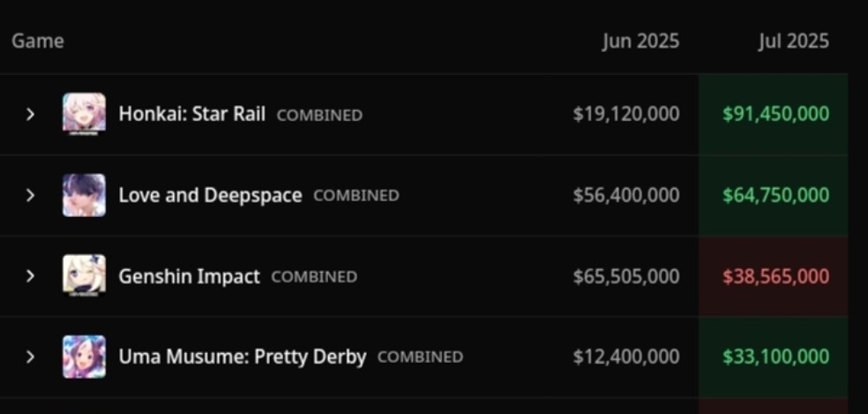Click the Love and Deepspace game icon
868x414 pixels.
tap(84, 195)
